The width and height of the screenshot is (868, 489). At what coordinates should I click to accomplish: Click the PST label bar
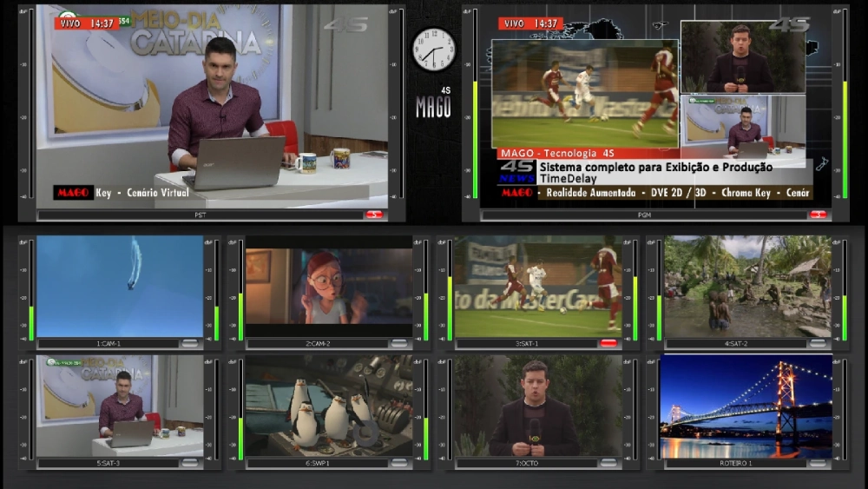(201, 215)
